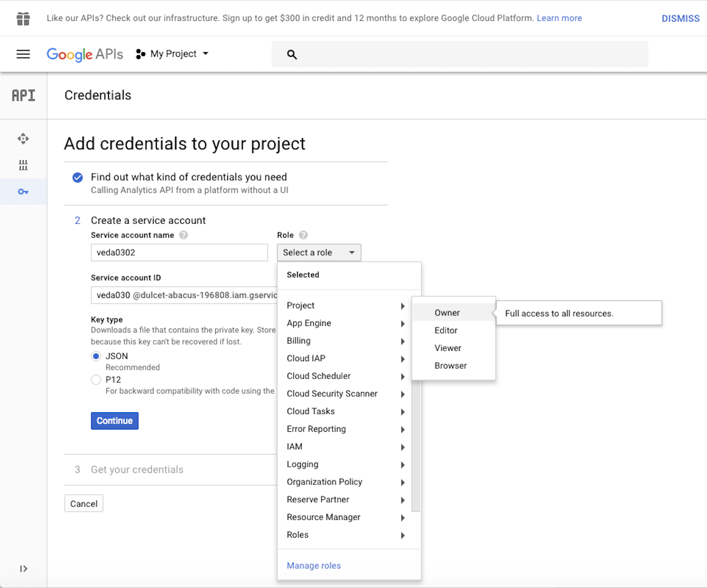Click the help icon beside Service account name

click(x=183, y=235)
